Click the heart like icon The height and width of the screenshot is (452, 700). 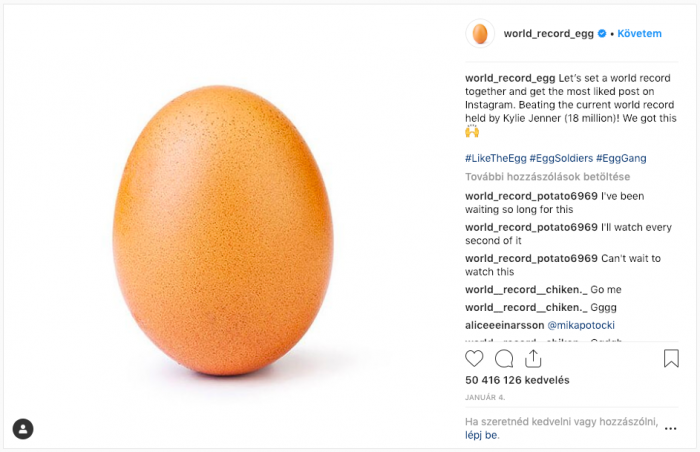tap(474, 358)
